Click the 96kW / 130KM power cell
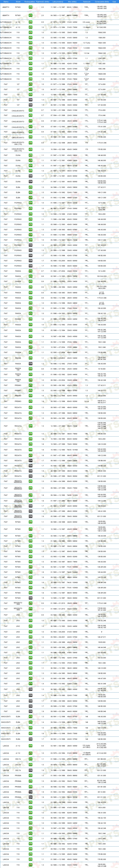 (72, 16)
